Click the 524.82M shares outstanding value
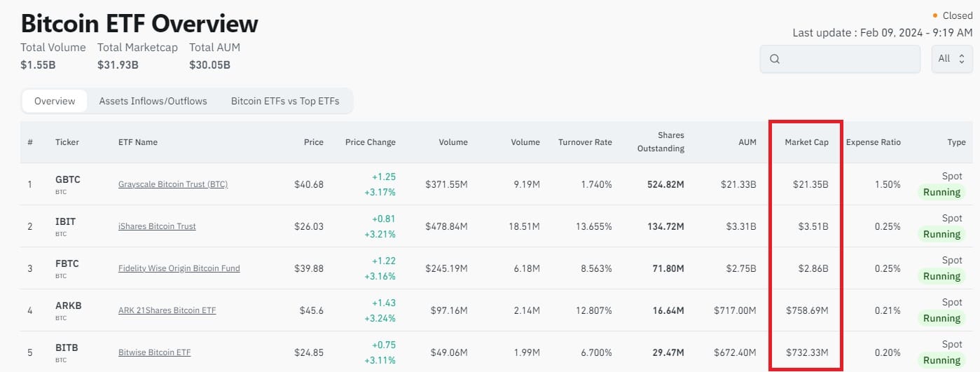The image size is (980, 372). 665,184
